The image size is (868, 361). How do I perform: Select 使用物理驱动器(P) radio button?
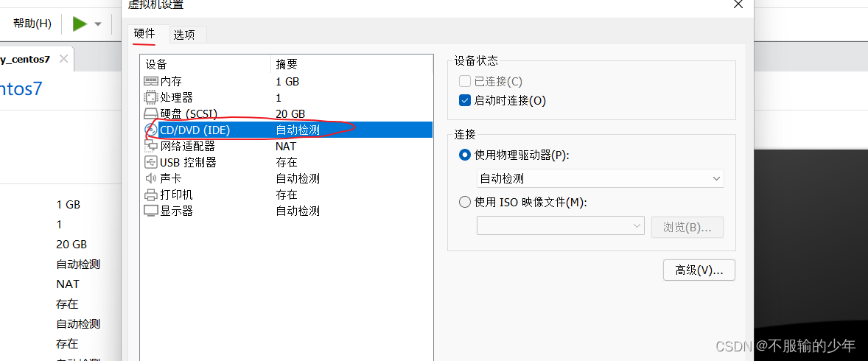pos(464,155)
